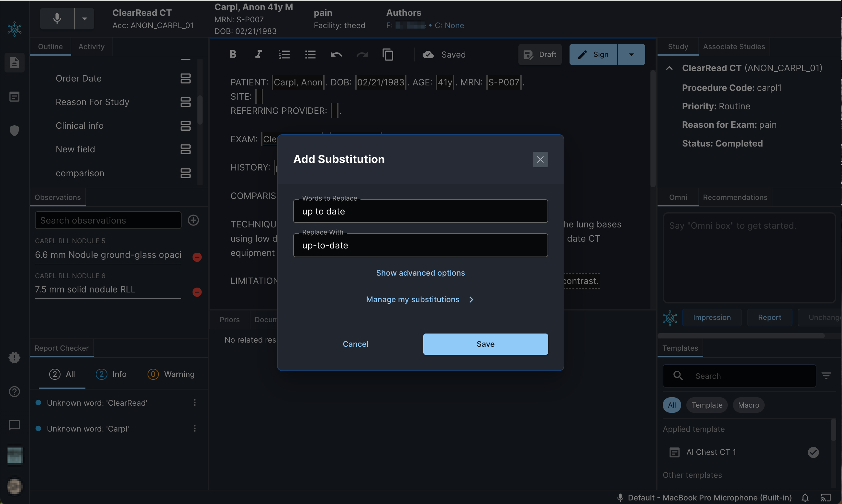Copy report with the copy icon
This screenshot has width=842, height=504.
pyautogui.click(x=388, y=54)
